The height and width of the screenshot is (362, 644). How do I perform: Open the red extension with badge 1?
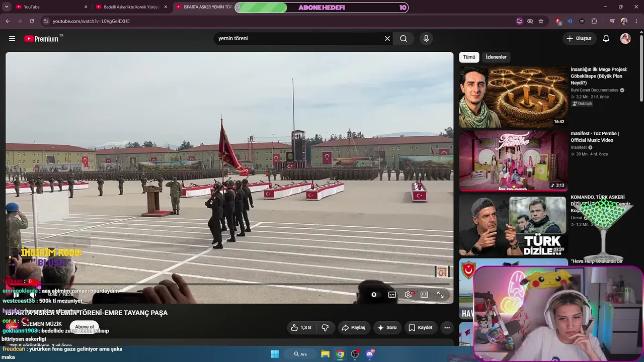[558, 21]
